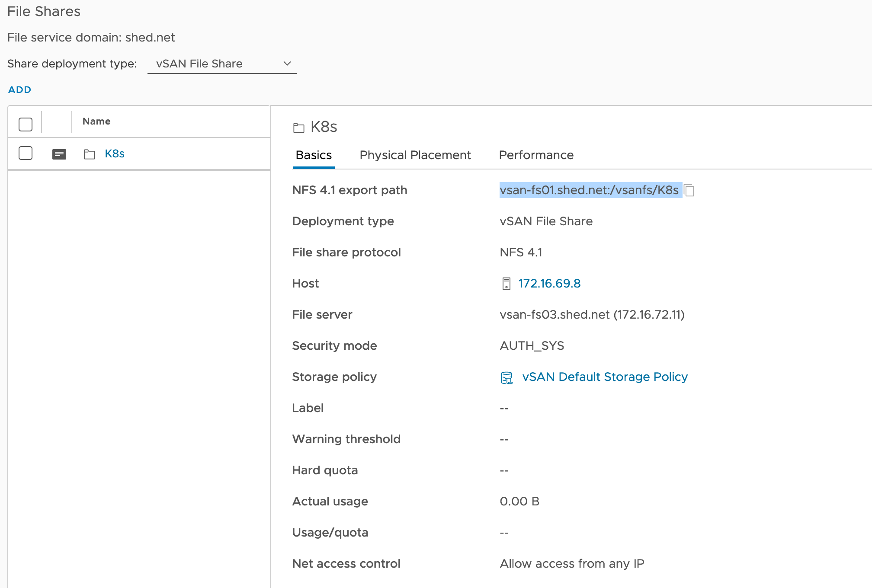
Task: Click the highlighted export path text
Action: tap(589, 190)
